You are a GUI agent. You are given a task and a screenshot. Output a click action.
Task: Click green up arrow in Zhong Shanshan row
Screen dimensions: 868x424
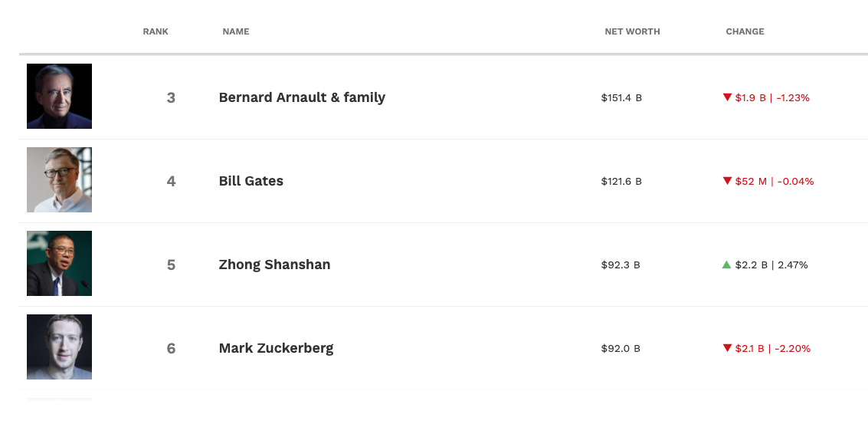726,265
